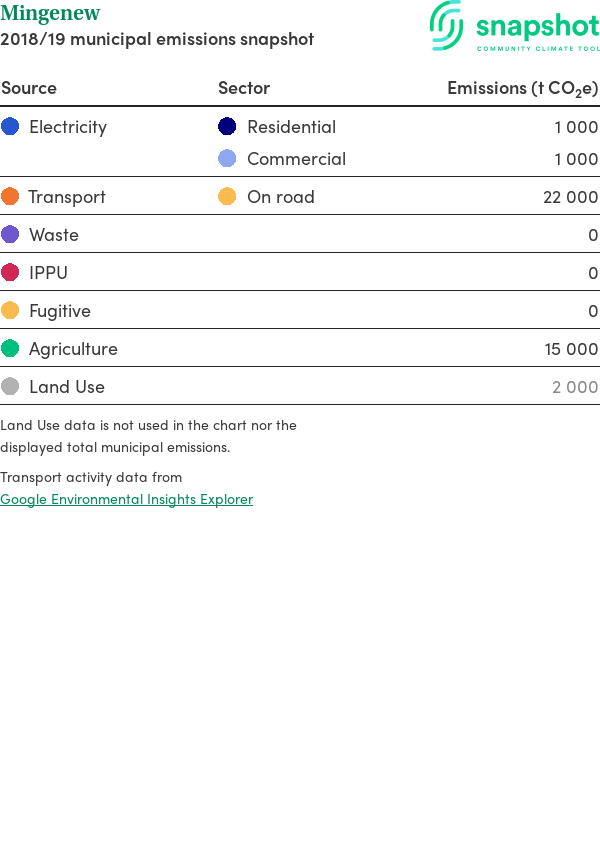Click the Mingenew municipality title
The image size is (600, 850).
(50, 12)
